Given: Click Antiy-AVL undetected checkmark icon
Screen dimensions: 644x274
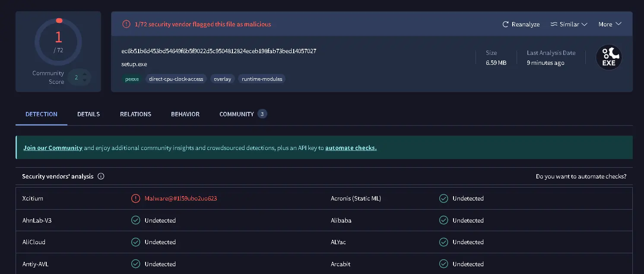Looking at the screenshot, I should tap(136, 264).
